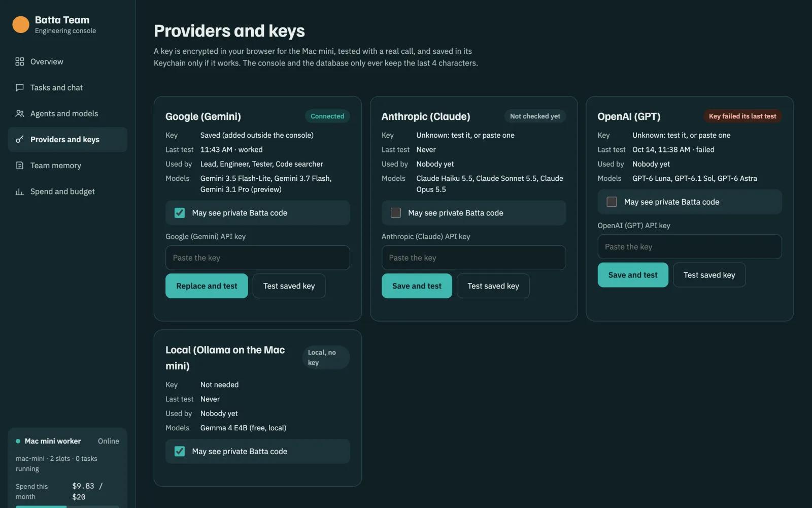812x508 pixels.
Task: Open Agents and models section
Action: coord(67,113)
